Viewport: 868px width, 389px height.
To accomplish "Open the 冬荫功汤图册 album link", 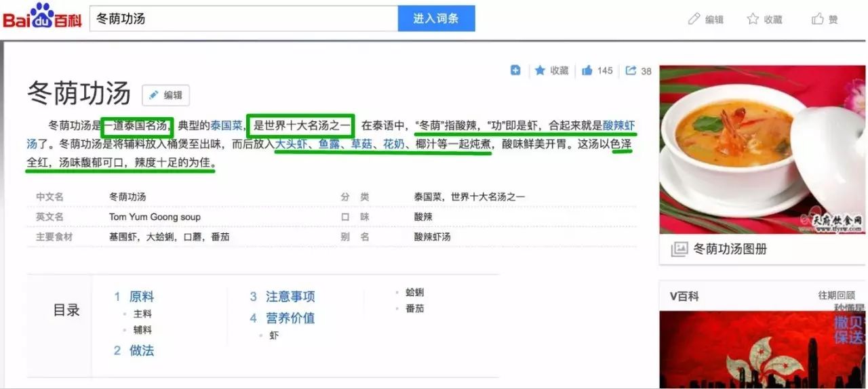I will pos(730,249).
